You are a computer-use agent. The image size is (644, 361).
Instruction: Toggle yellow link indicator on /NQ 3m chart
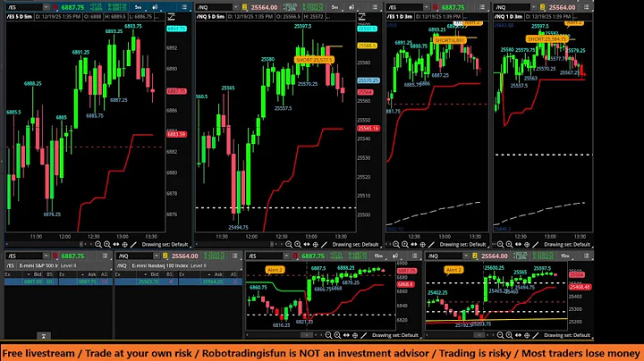(542, 7)
